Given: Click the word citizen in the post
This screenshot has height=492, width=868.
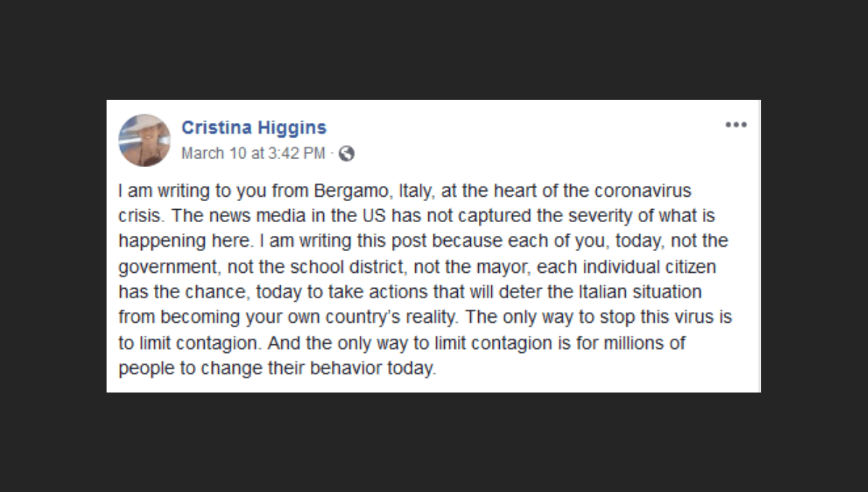Looking at the screenshot, I should point(691,266).
